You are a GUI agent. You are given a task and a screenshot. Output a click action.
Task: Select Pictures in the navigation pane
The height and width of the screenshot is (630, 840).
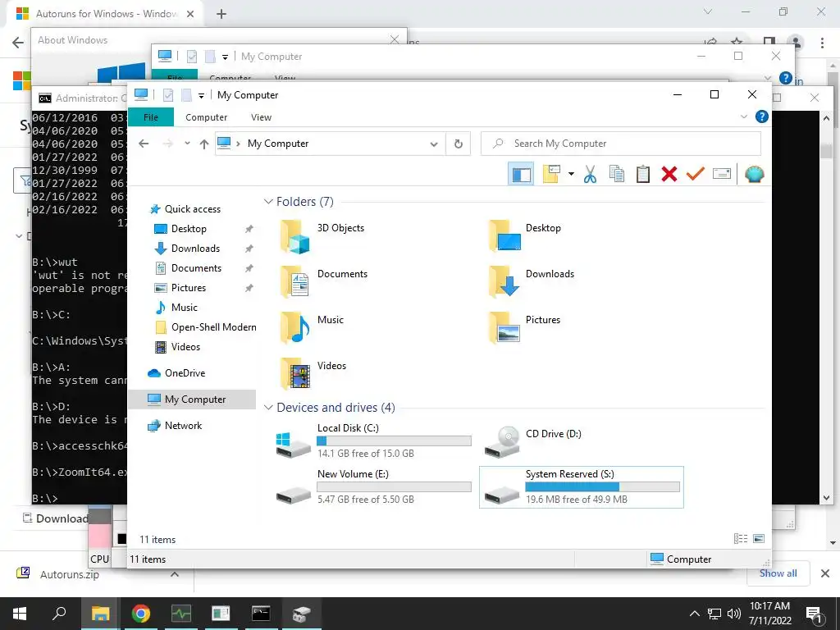click(x=189, y=288)
